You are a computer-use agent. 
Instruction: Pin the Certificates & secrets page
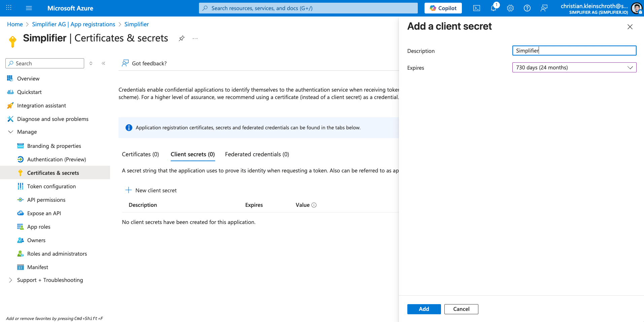pos(181,38)
